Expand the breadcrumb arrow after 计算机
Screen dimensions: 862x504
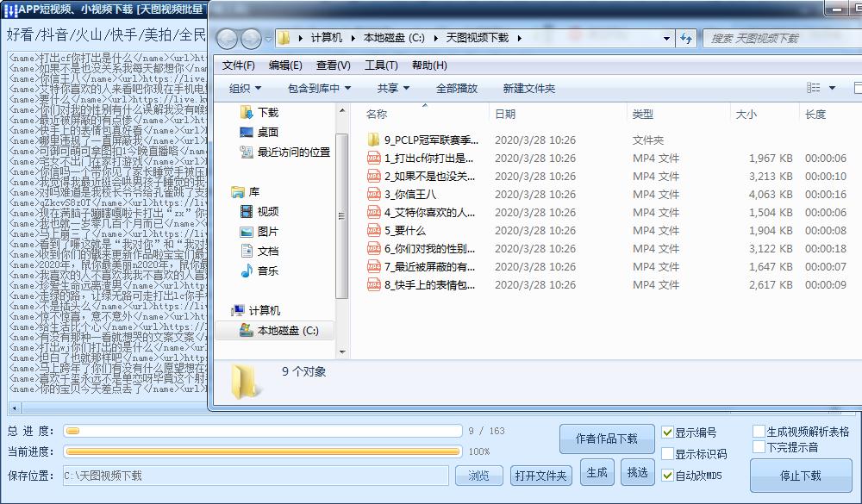click(353, 38)
